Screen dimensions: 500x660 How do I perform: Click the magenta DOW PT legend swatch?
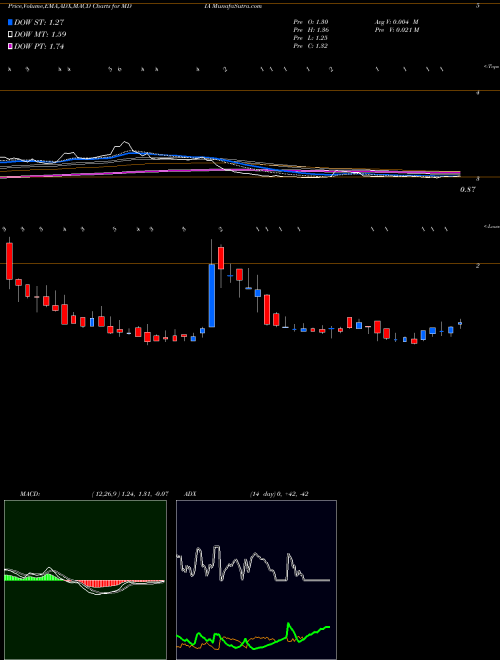[10, 46]
